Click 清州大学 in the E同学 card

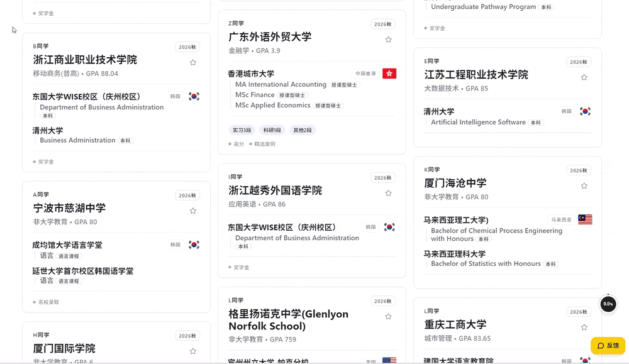tap(439, 111)
